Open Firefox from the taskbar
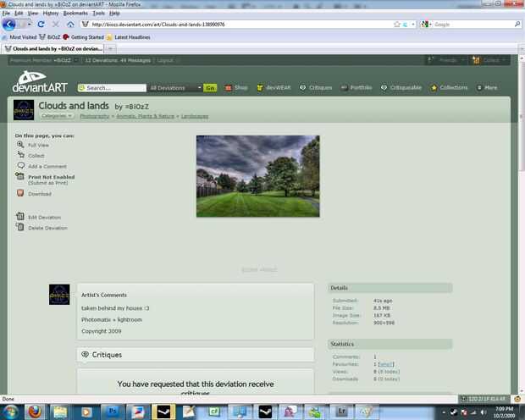Image resolution: width=525 pixels, height=420 pixels. point(35,412)
